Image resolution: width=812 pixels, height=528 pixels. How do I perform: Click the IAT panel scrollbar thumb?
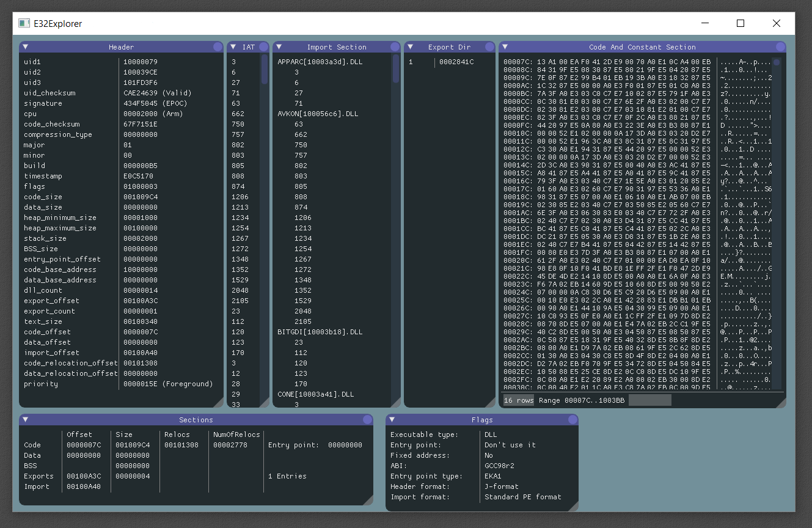click(x=265, y=69)
